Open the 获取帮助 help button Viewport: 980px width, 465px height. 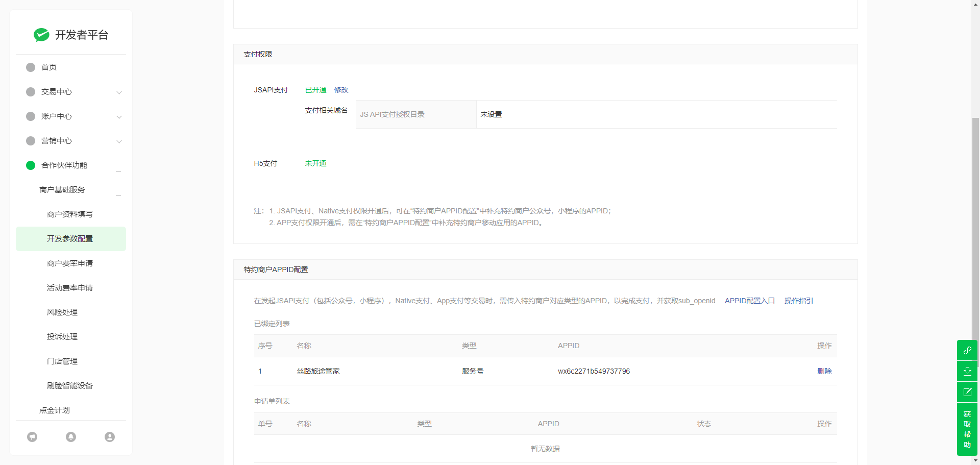pyautogui.click(x=967, y=429)
